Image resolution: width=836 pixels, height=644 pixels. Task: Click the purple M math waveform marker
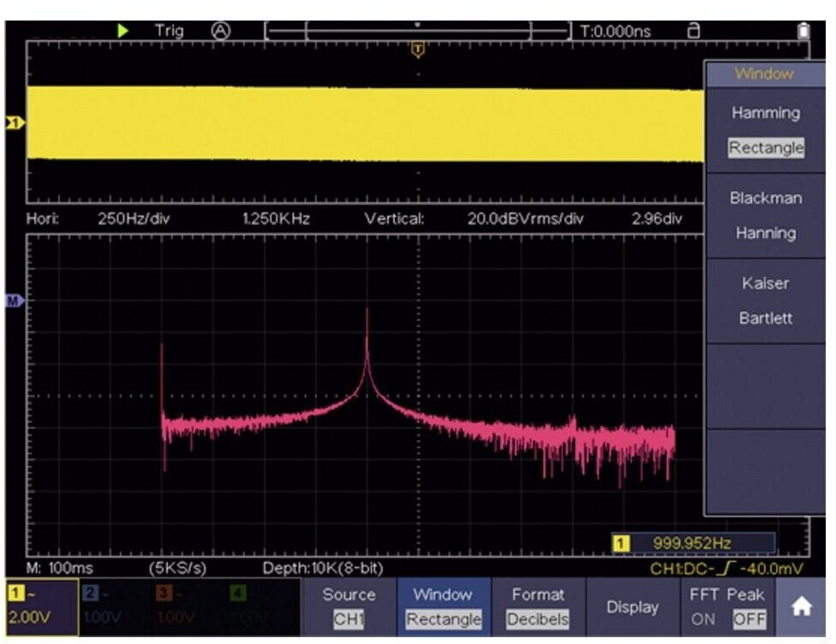tap(14, 301)
